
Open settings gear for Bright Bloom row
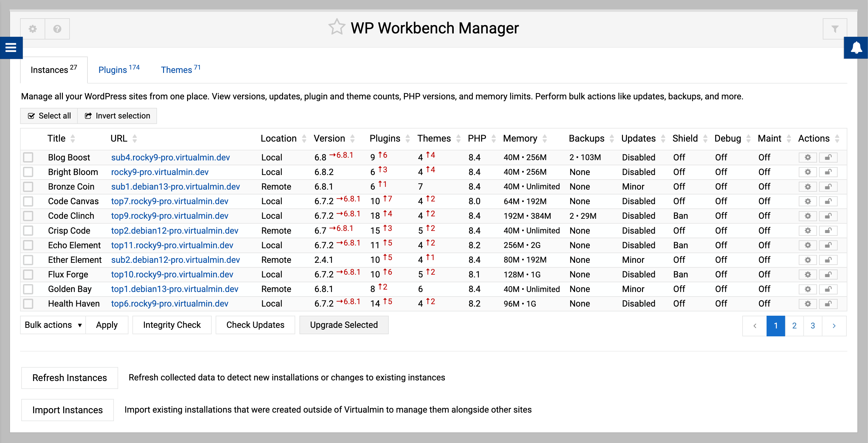point(808,172)
